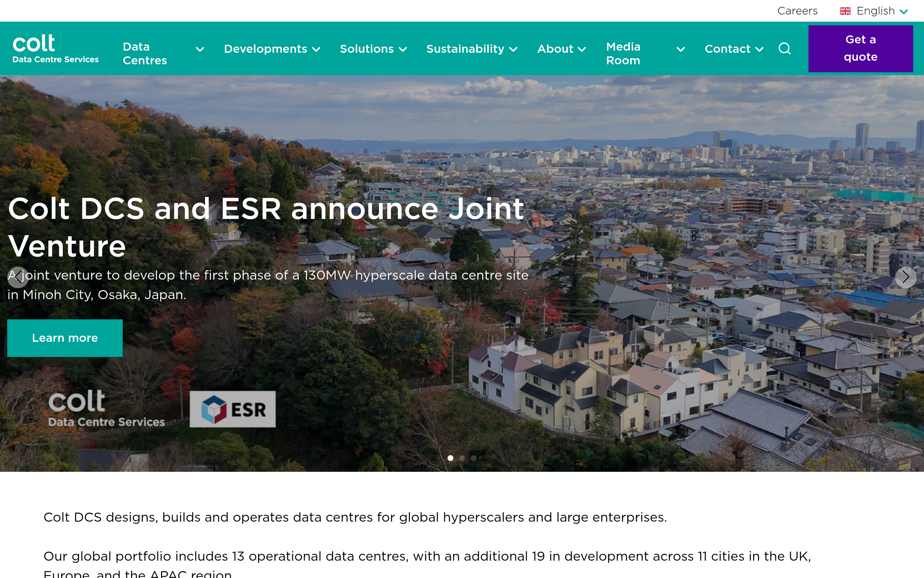Image resolution: width=924 pixels, height=578 pixels.
Task: Open the Developments menu item
Action: pyautogui.click(x=265, y=49)
